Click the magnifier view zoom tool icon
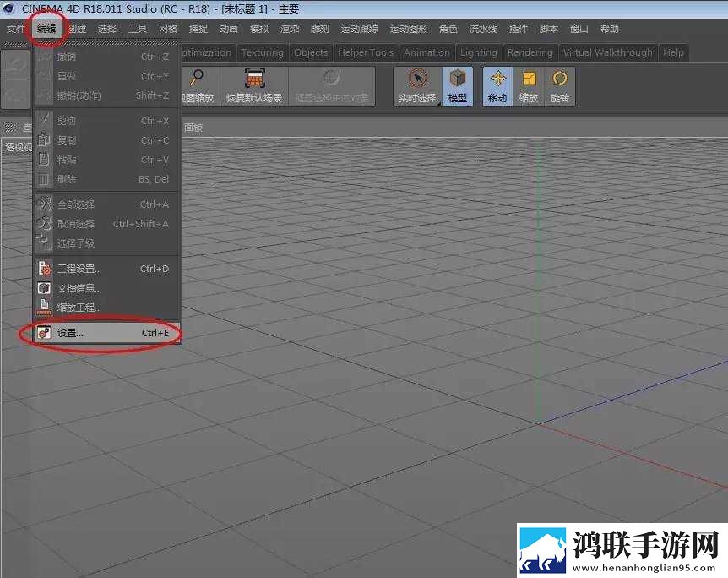The image size is (728, 578). 198,78
